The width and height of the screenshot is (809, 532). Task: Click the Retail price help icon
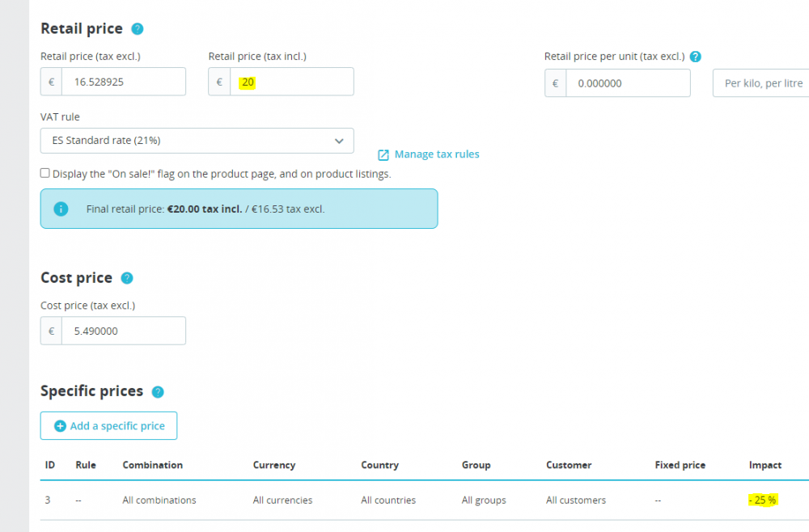138,29
